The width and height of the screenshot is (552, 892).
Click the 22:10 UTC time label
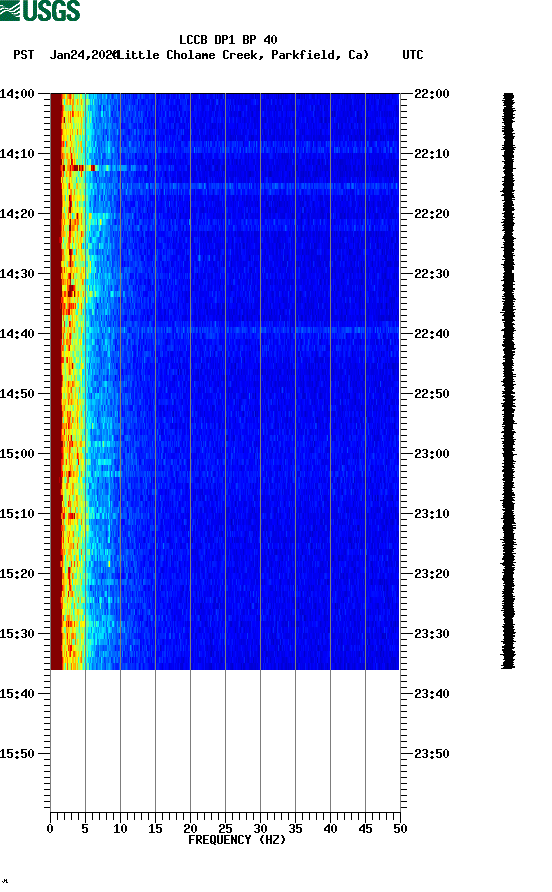(432, 154)
